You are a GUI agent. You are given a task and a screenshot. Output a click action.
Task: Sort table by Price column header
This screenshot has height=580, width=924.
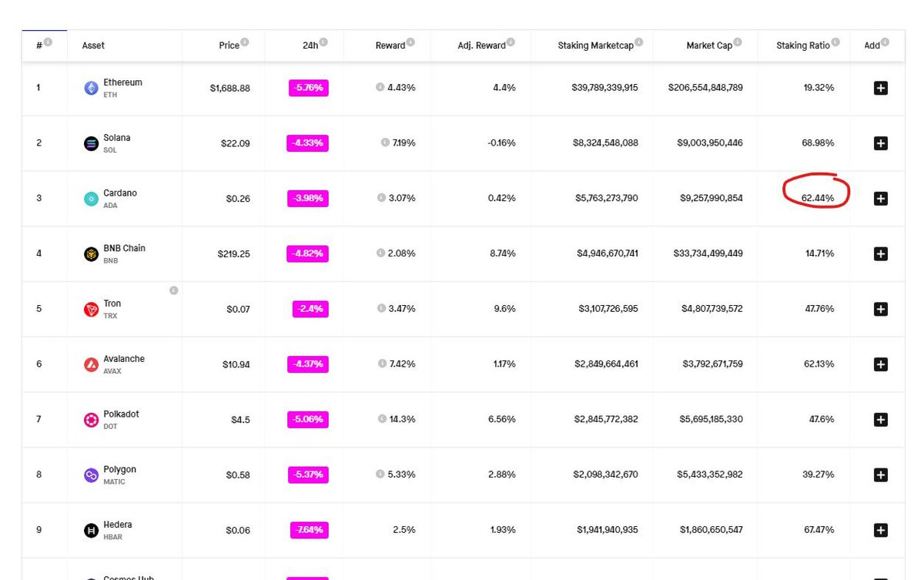click(229, 45)
